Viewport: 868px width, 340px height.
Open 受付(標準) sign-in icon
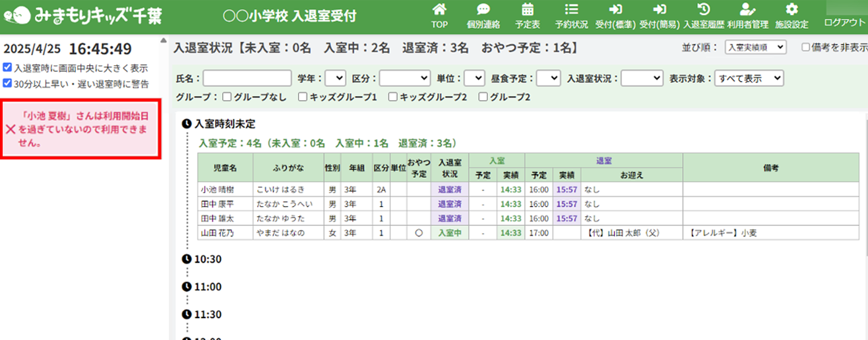615,10
